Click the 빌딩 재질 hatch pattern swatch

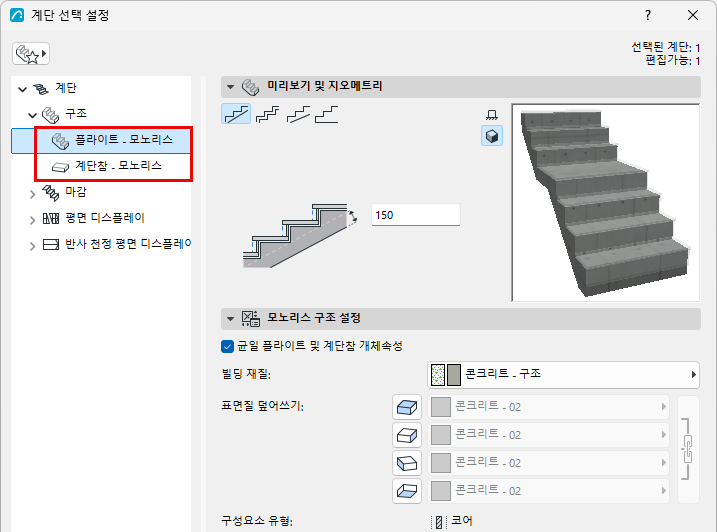pos(438,375)
